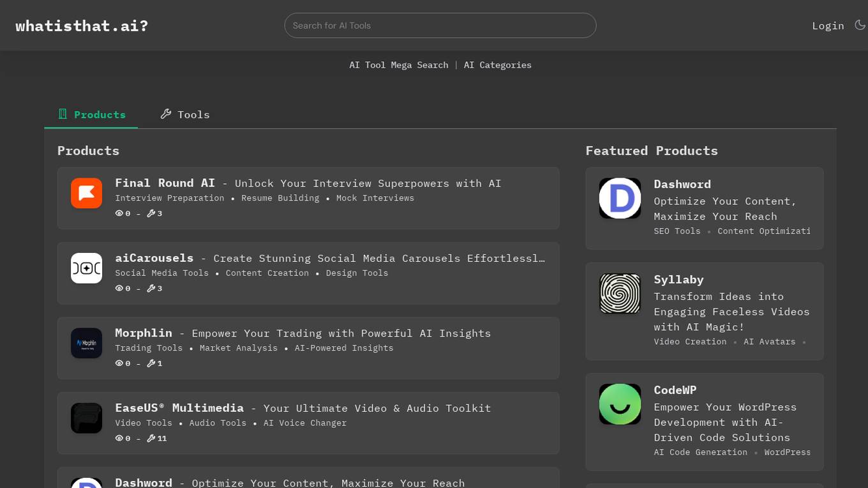Click the tools wrench icon under aiCarousels
868x488 pixels.
click(151, 288)
